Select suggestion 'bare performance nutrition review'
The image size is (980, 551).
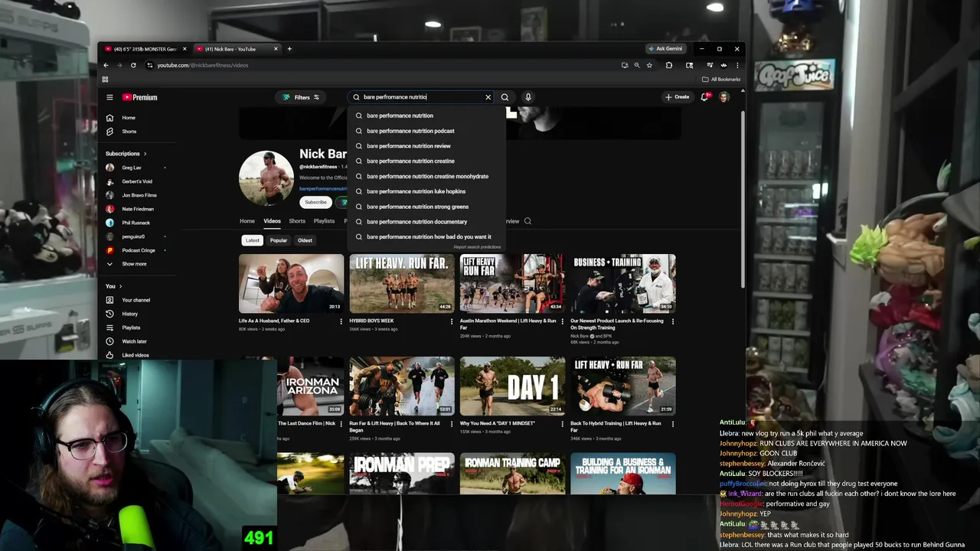(x=426, y=146)
